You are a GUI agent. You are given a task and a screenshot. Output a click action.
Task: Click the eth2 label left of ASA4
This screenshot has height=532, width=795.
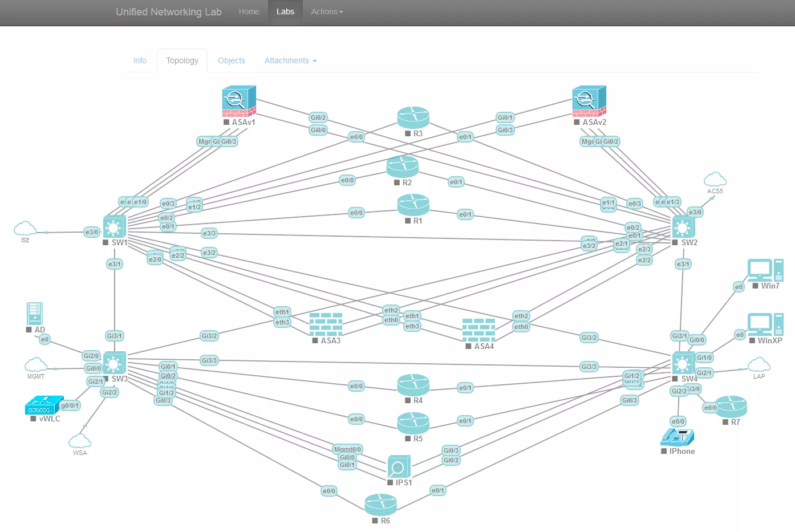pyautogui.click(x=391, y=310)
